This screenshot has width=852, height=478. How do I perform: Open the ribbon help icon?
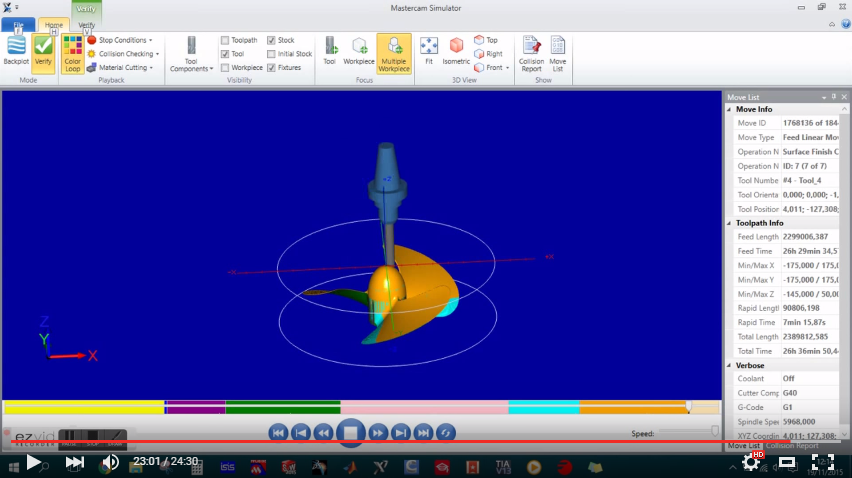tap(845, 24)
